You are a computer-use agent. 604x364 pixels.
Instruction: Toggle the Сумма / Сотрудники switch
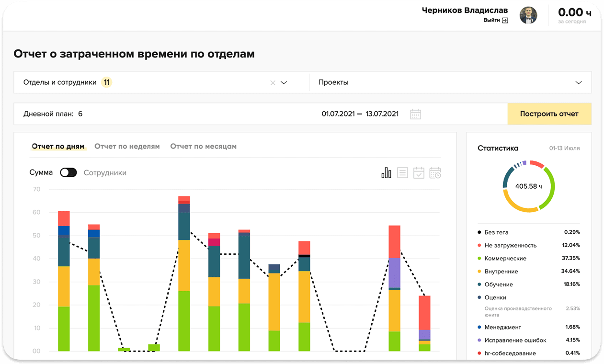68,173
